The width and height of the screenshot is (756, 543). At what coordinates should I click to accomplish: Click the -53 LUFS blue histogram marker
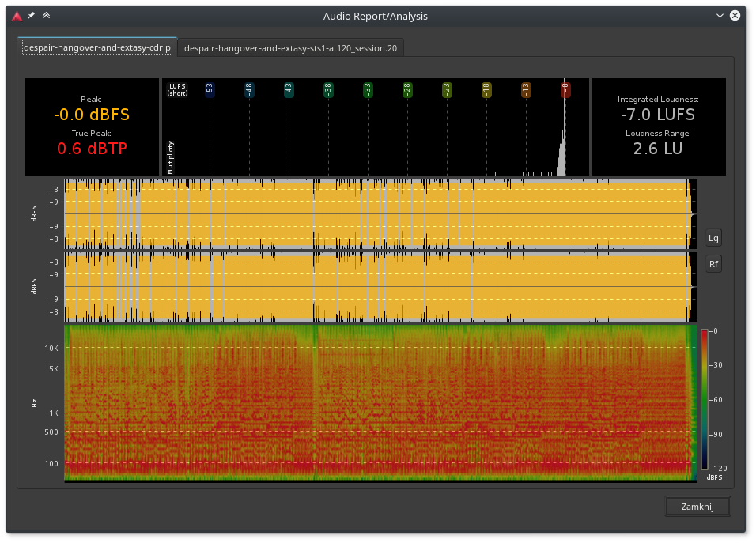[x=209, y=90]
